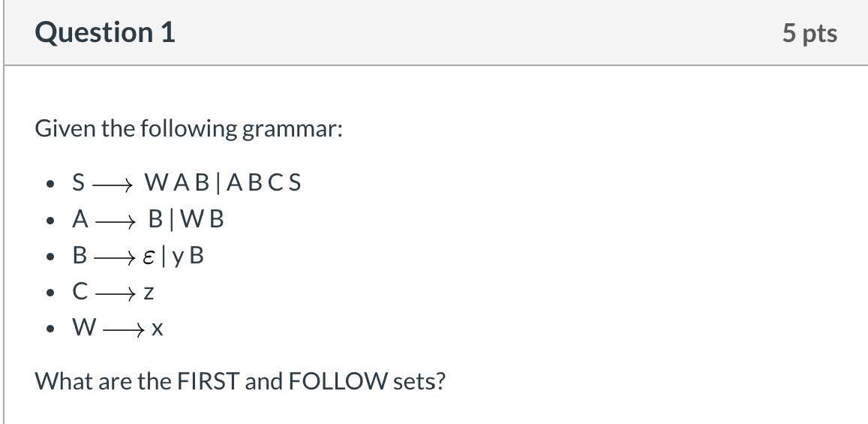Click the "What are the FIRST and FOLLOW sets?" text

coord(240,381)
